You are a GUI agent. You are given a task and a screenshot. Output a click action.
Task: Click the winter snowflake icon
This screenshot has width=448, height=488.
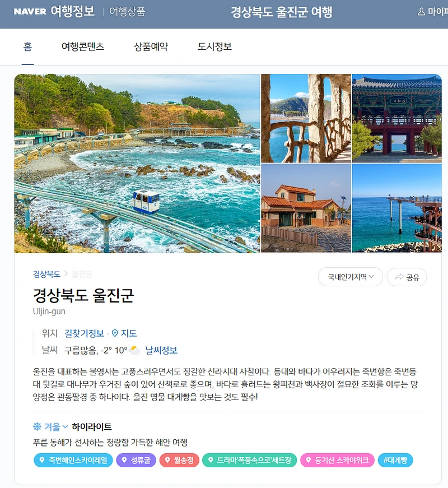[37, 426]
